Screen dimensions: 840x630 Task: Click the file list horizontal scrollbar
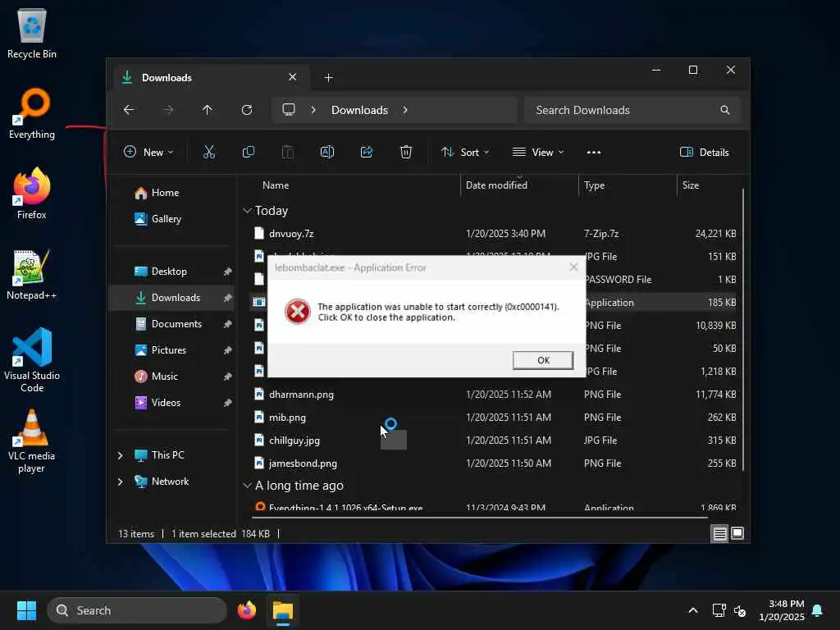coord(479,518)
